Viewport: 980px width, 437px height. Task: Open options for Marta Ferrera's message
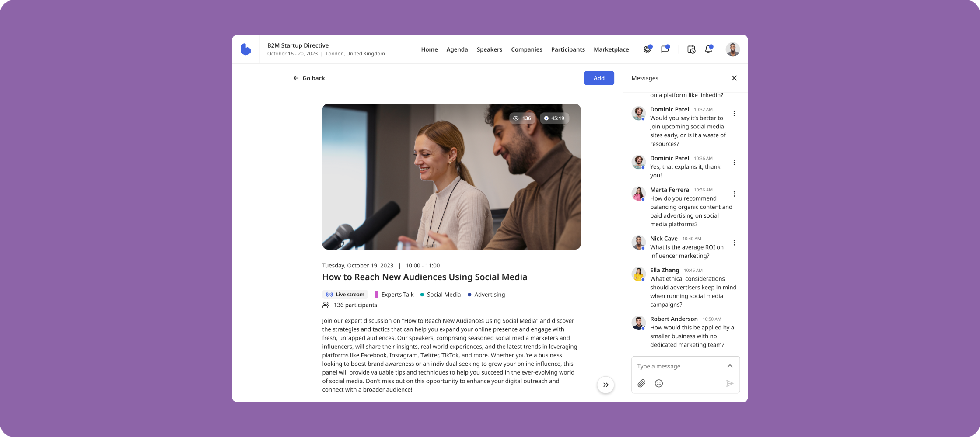(734, 194)
